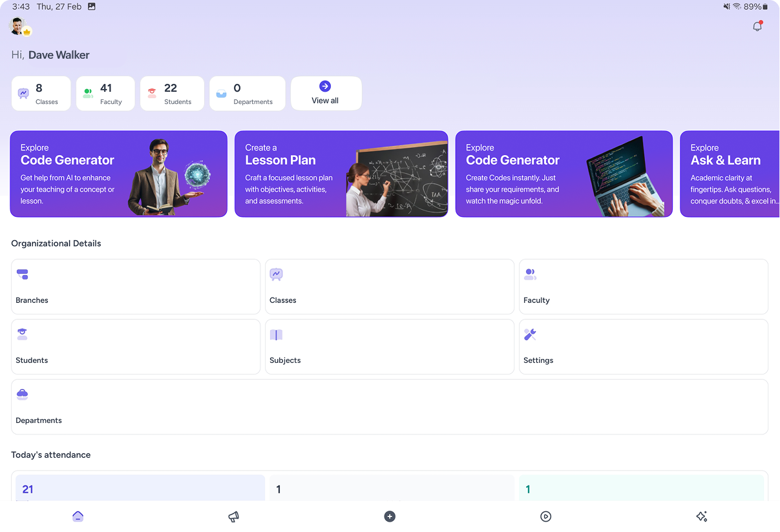780x532 pixels.
Task: Open the 0 Departments stat card
Action: pyautogui.click(x=248, y=94)
